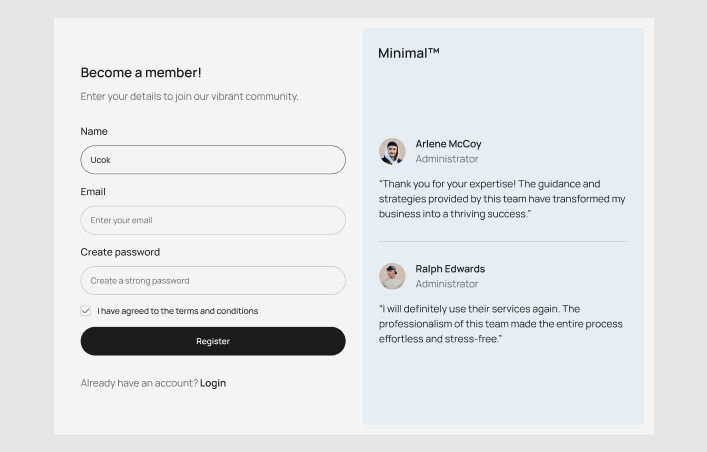Click the 'Already have an account?' text

pos(139,383)
